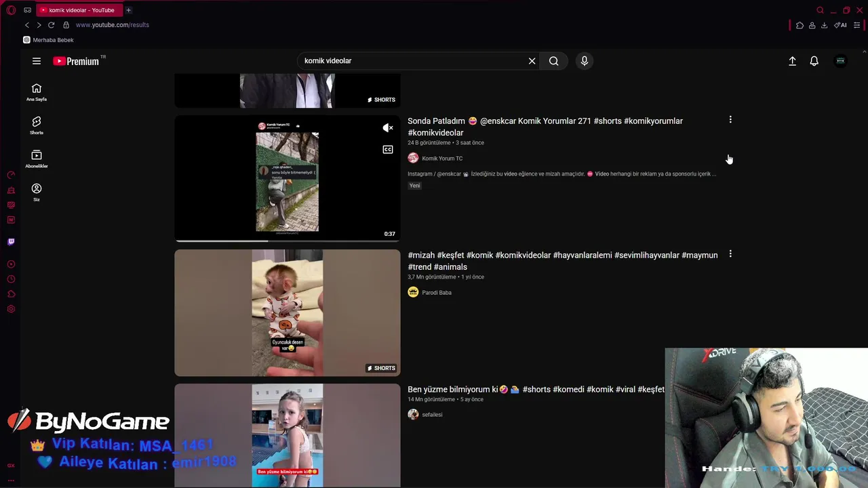Click the Komik Yorum TC channel avatar

coord(413,158)
